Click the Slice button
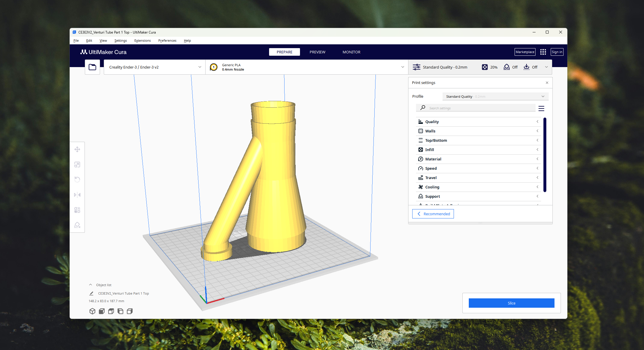The image size is (644, 350). [x=511, y=303]
